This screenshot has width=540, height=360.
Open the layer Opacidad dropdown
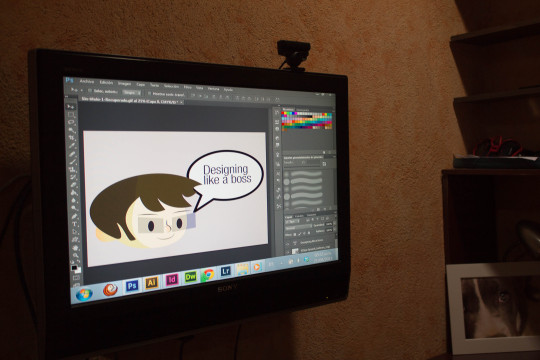click(x=329, y=225)
